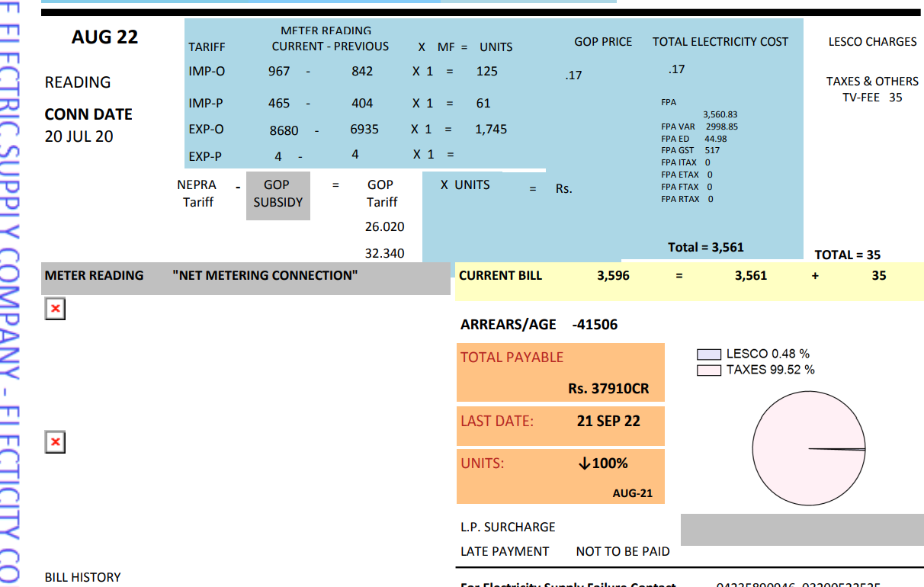Click the broken image icon under METER READING

55,309
